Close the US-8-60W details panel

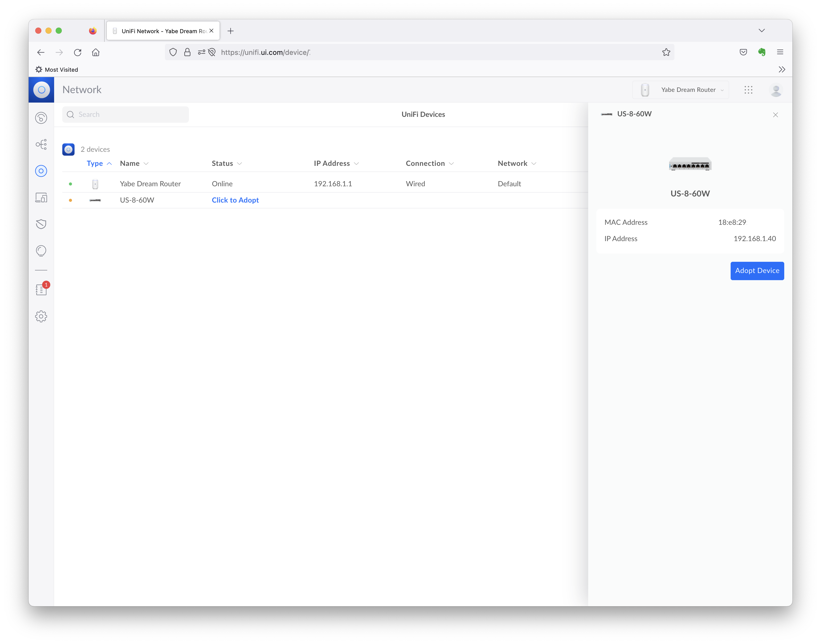(x=775, y=115)
